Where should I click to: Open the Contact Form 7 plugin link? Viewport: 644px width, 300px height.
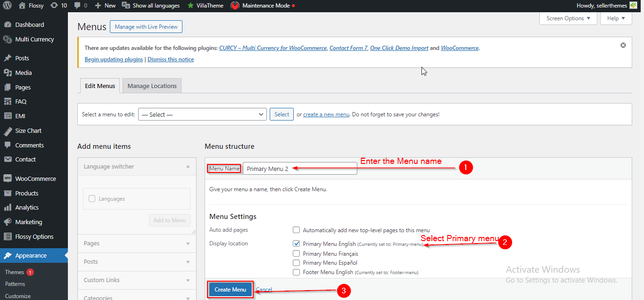pyautogui.click(x=348, y=48)
